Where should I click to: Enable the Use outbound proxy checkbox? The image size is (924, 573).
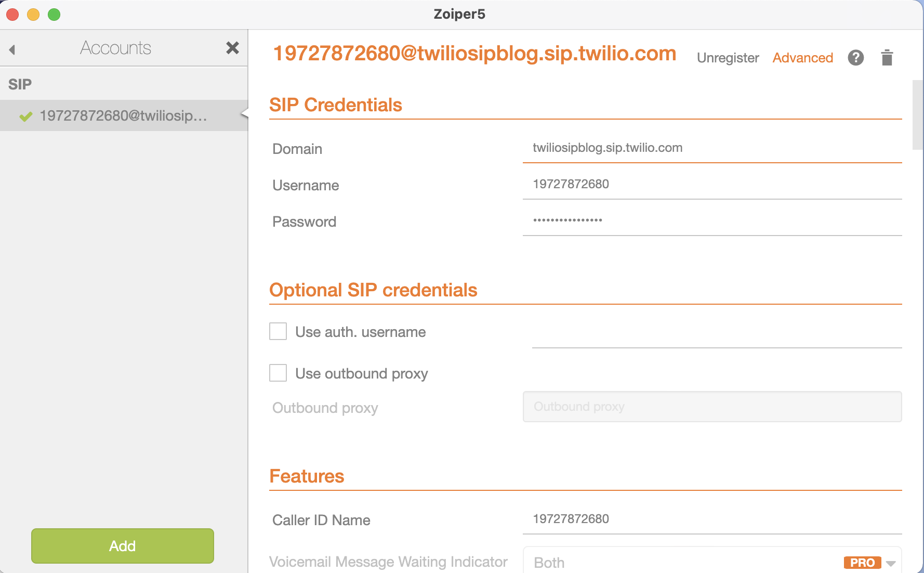[x=278, y=373]
